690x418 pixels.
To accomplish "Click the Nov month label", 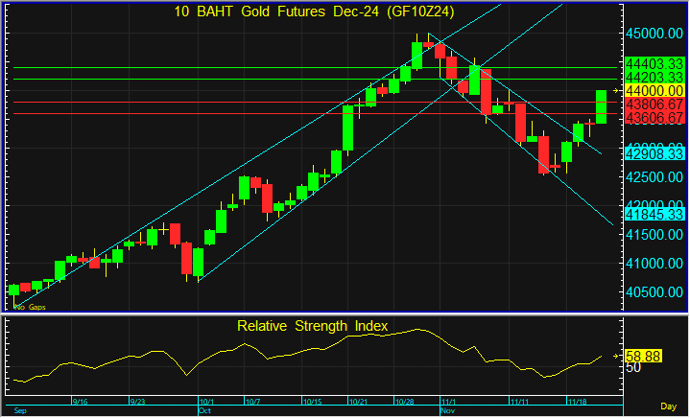I will [447, 411].
